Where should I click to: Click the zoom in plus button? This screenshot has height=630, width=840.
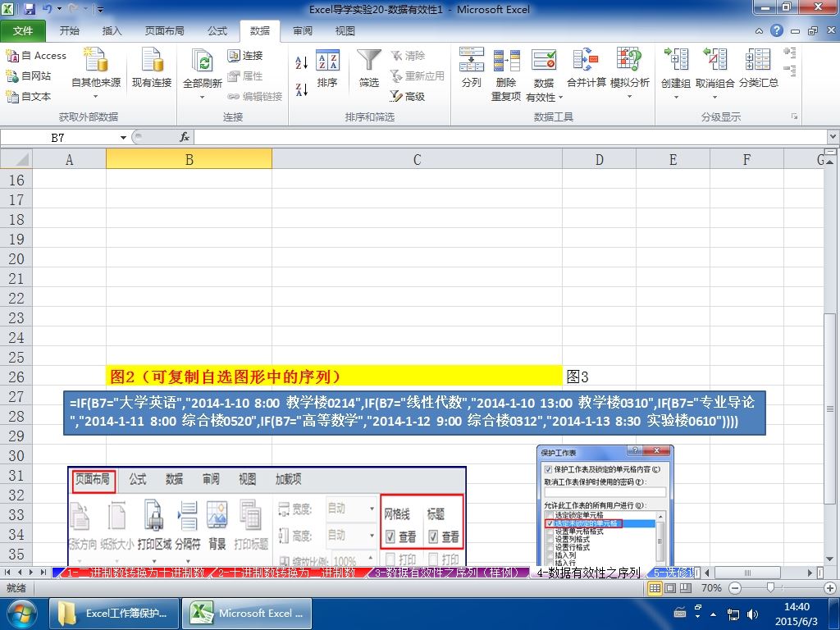click(830, 588)
